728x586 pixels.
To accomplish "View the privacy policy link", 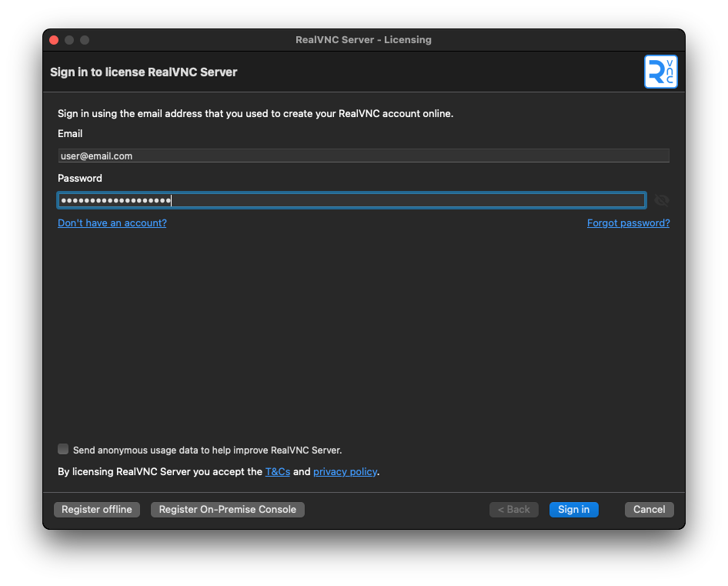I will tap(345, 471).
